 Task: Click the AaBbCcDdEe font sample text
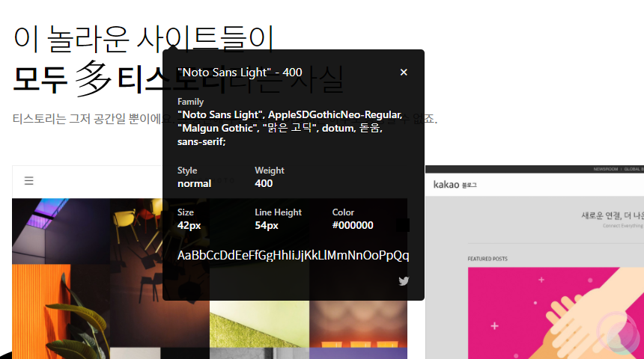tap(293, 255)
